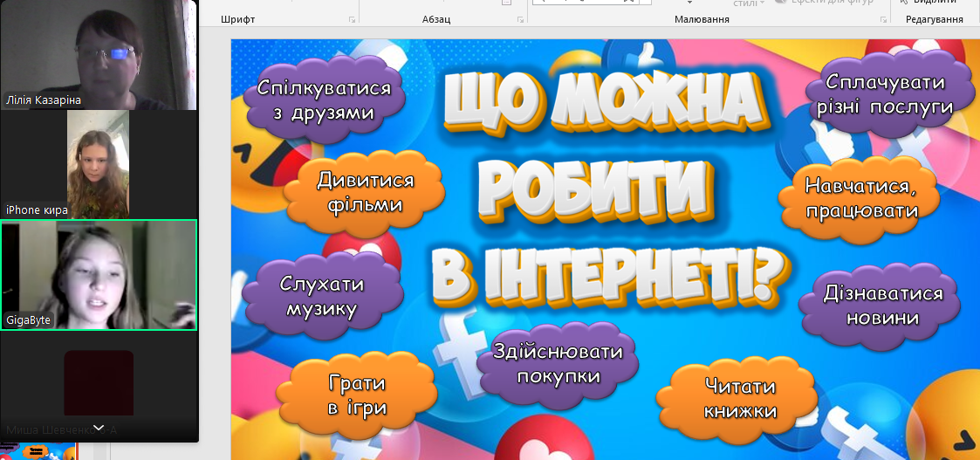Open the Малювання dialog launcher

(x=883, y=20)
